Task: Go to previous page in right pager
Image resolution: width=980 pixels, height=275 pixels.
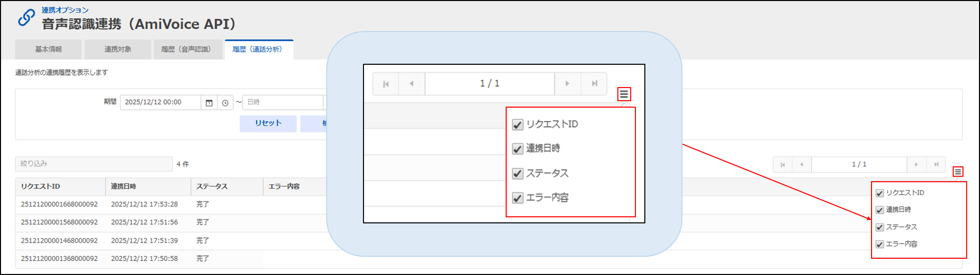Action: click(802, 165)
